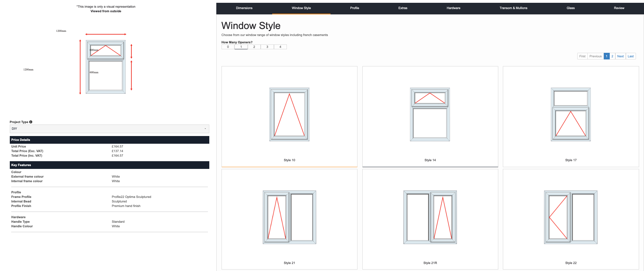Open the Project Type dropdown
The width and height of the screenshot is (644, 271).
pyautogui.click(x=109, y=129)
